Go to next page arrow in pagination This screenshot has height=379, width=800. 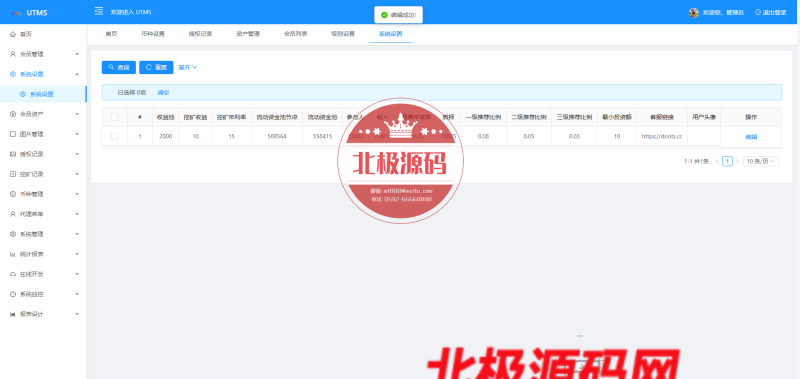[x=737, y=161]
